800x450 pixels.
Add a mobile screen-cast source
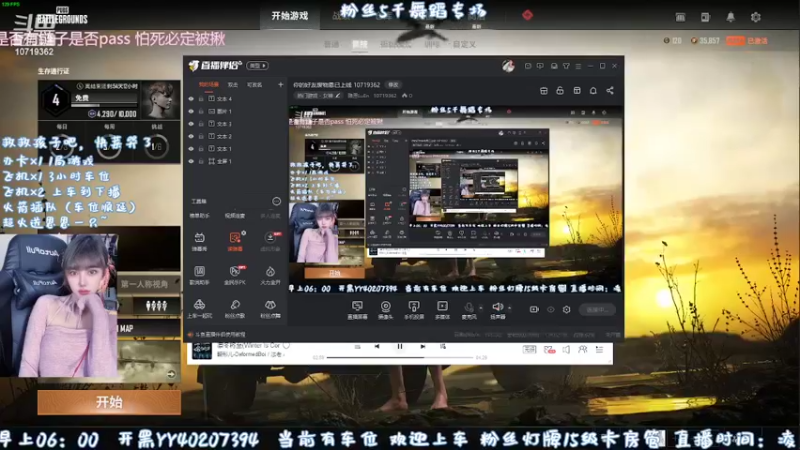click(x=414, y=310)
